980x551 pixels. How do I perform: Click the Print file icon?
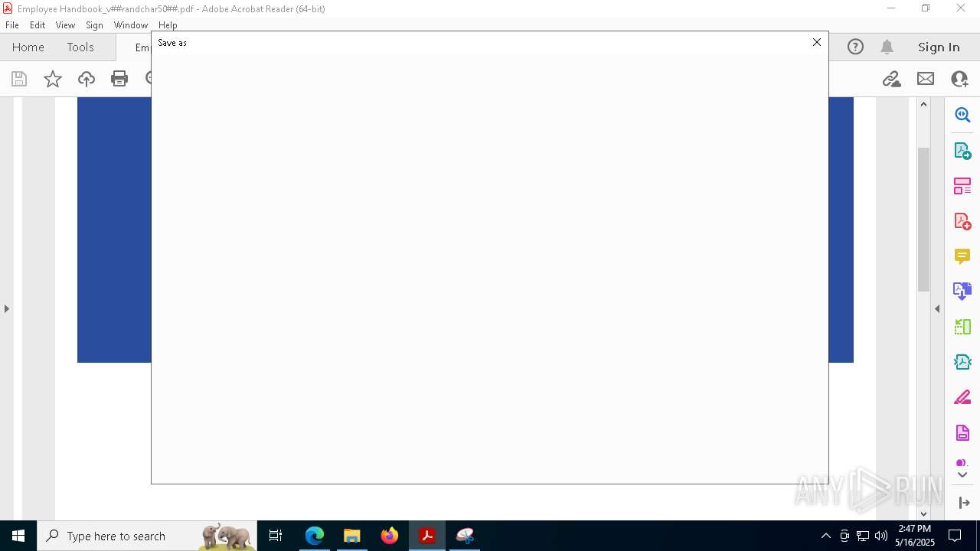[119, 79]
